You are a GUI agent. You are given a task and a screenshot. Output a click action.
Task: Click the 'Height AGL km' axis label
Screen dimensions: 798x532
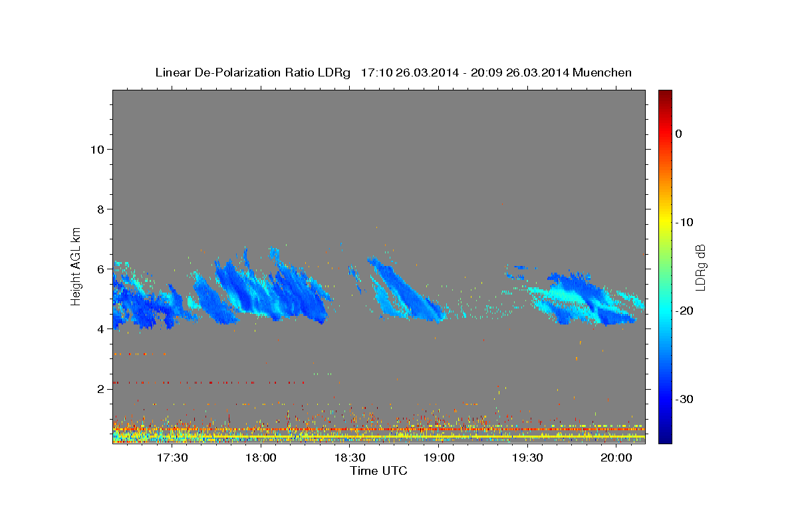click(76, 266)
